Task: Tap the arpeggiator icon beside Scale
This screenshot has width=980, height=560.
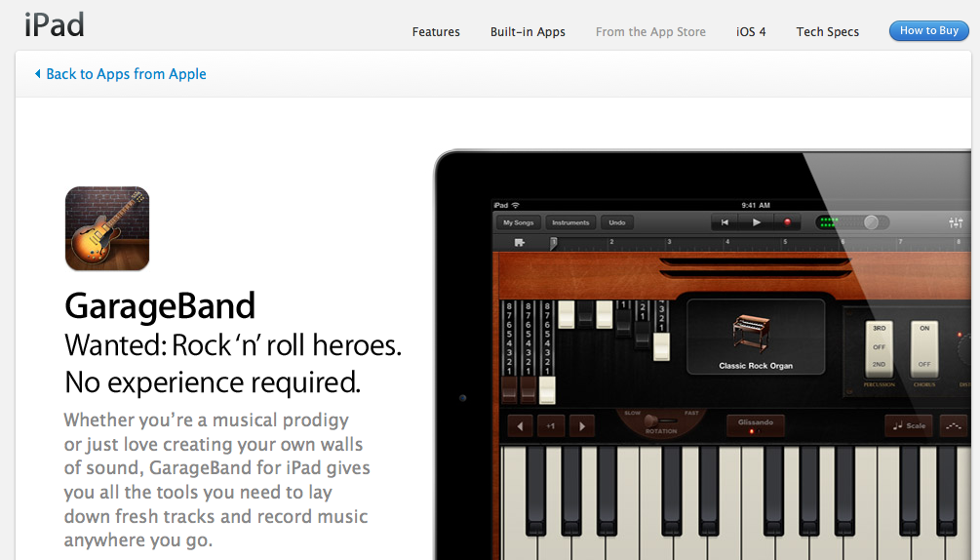Action: pyautogui.click(x=954, y=425)
